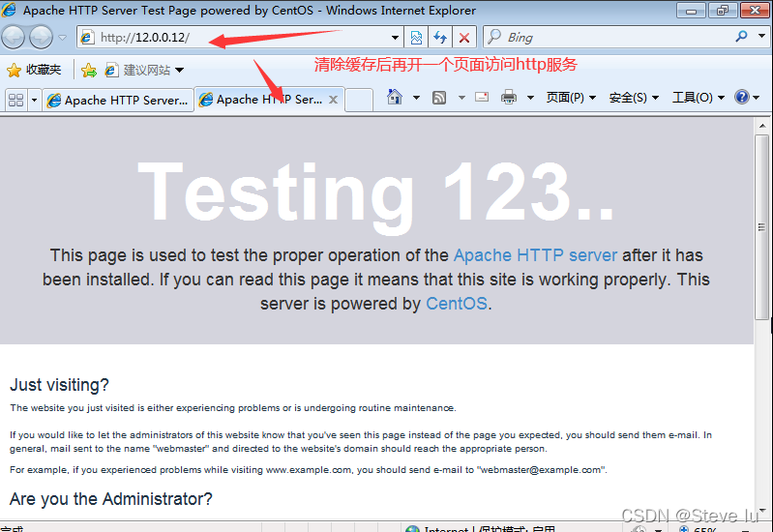Open the tab list dropdown arrow
Screen dimensions: 773x532
click(x=34, y=100)
